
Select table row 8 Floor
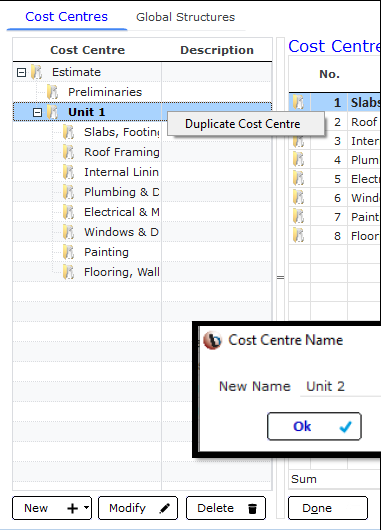[335, 236]
